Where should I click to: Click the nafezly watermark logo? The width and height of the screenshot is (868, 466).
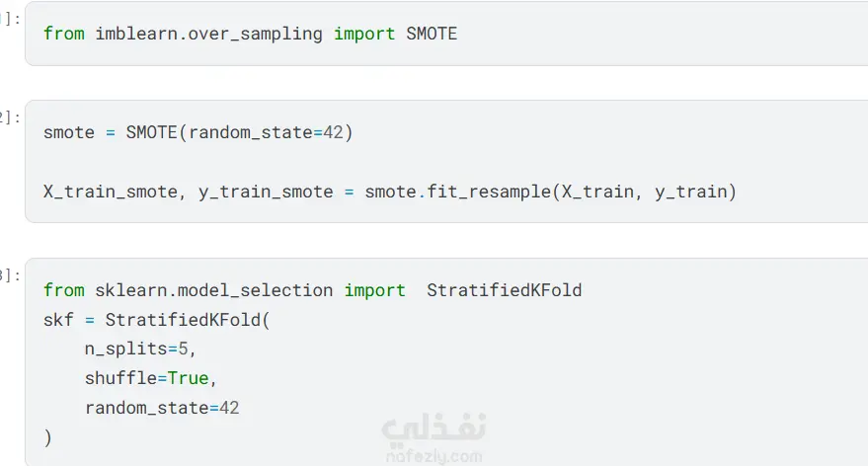tap(433, 427)
